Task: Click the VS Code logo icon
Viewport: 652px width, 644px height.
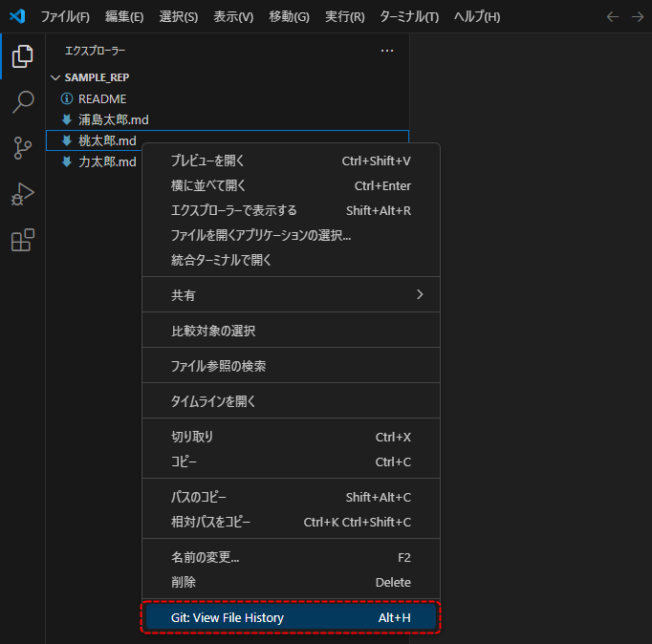Action: coord(17,16)
